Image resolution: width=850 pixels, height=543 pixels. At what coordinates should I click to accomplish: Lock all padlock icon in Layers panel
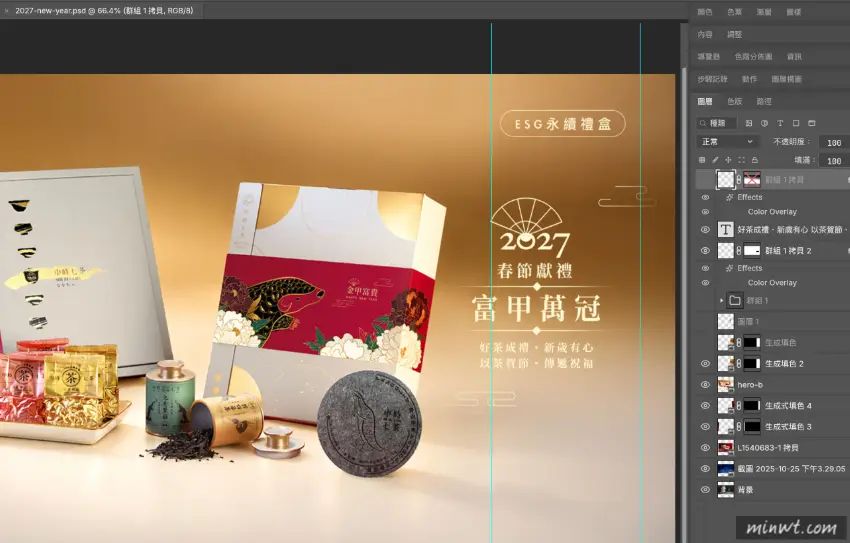pyautogui.click(x=755, y=160)
